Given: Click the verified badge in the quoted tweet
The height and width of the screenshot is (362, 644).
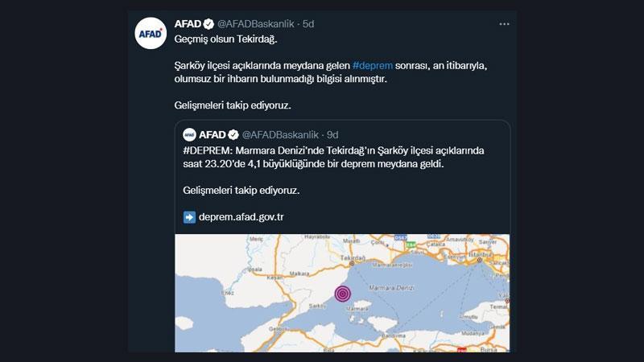Looking at the screenshot, I should click(233, 134).
